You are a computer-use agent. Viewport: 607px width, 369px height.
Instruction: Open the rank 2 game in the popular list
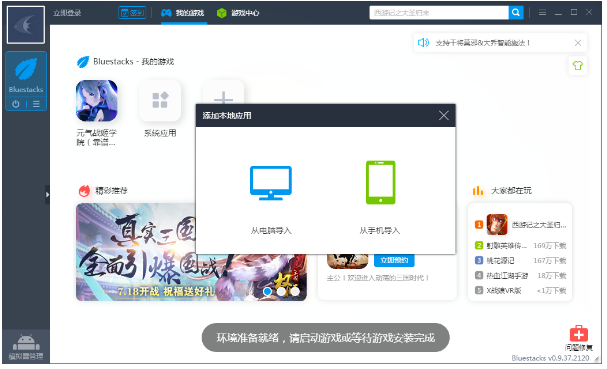coord(520,245)
